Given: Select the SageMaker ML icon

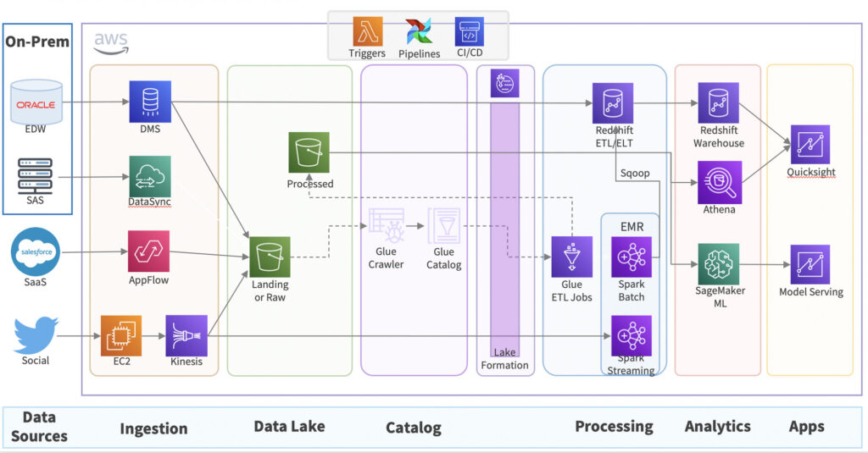Looking at the screenshot, I should click(719, 264).
